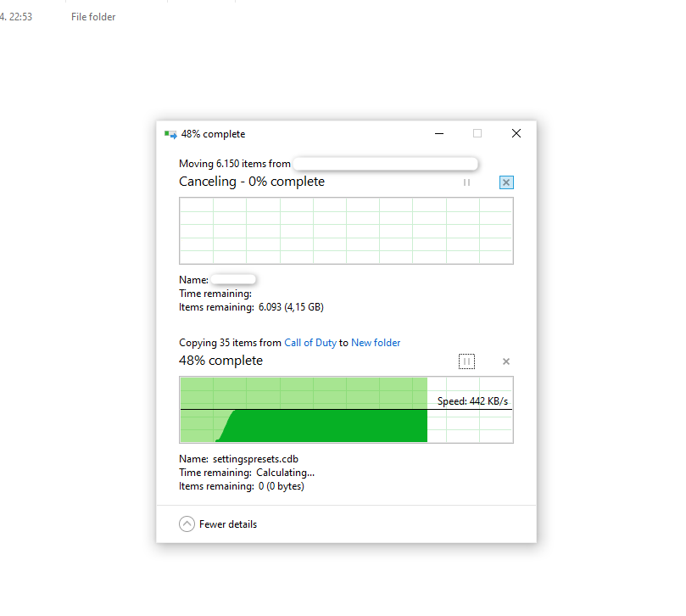Click the file transfer icon in title bar

point(168,133)
